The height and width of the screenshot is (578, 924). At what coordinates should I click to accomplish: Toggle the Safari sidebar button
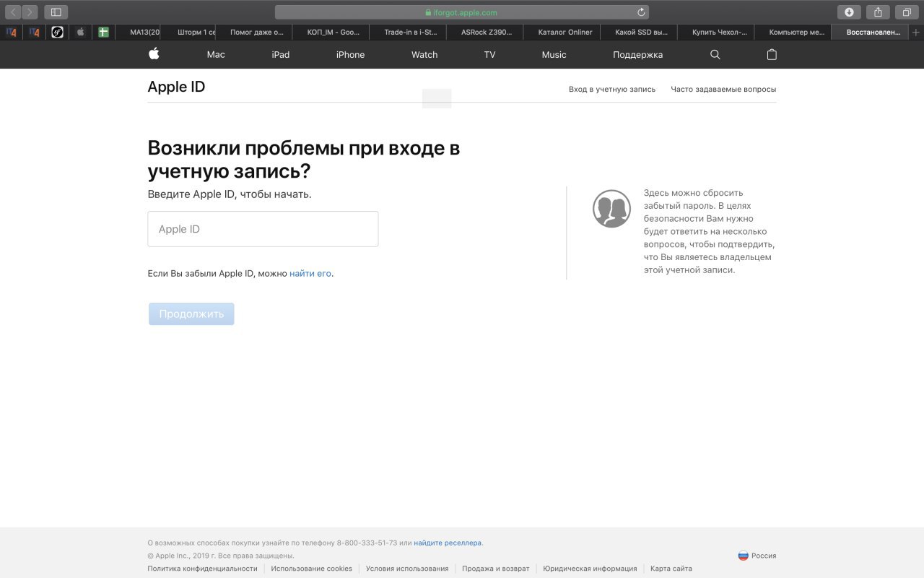56,12
